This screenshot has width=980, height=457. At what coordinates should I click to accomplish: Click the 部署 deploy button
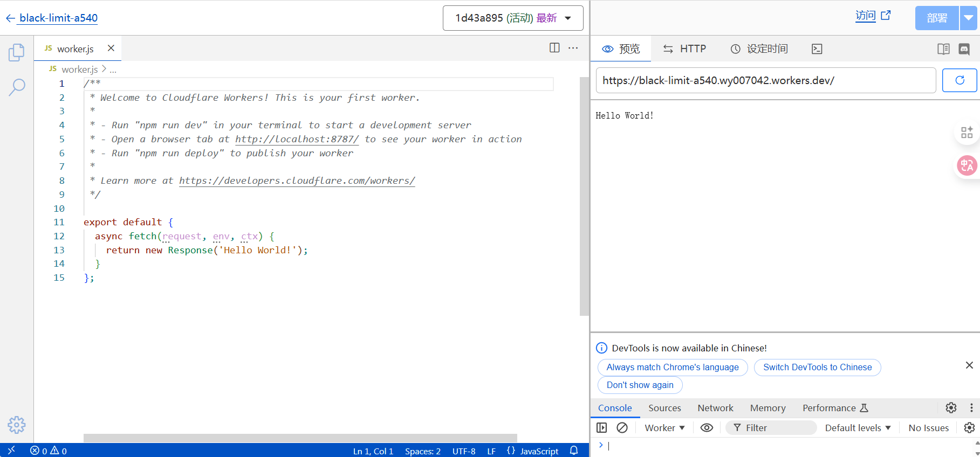click(937, 18)
